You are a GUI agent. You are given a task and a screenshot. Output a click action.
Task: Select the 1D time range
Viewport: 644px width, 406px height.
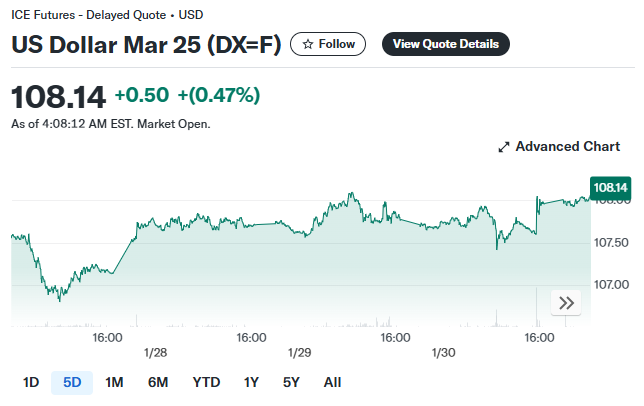[x=31, y=382]
